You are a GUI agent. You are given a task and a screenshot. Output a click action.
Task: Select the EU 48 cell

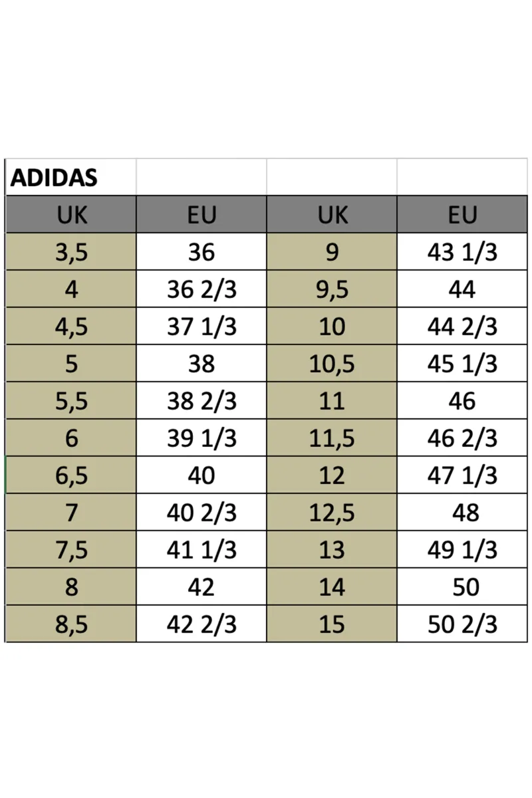click(x=462, y=513)
